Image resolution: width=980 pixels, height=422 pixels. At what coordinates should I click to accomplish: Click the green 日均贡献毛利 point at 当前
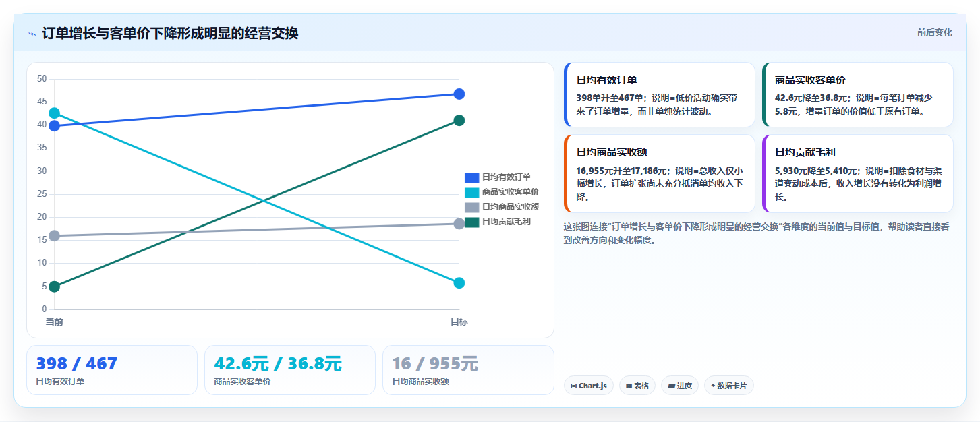tap(55, 287)
